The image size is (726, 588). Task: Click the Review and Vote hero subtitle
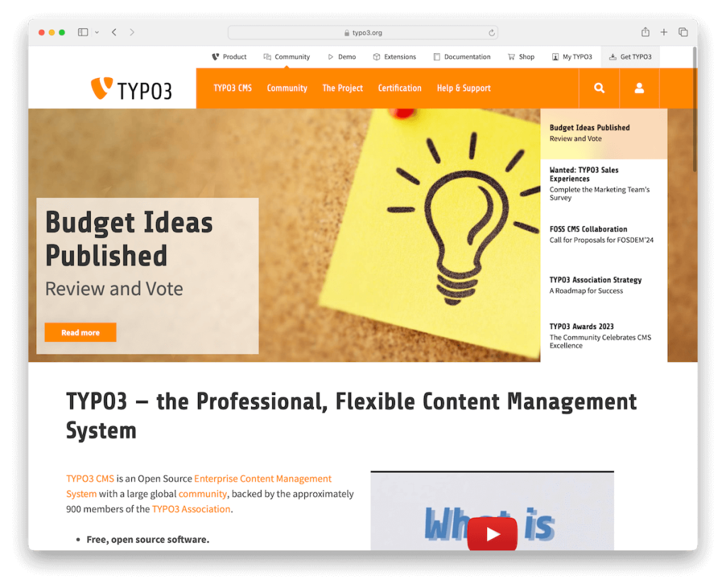coord(114,289)
